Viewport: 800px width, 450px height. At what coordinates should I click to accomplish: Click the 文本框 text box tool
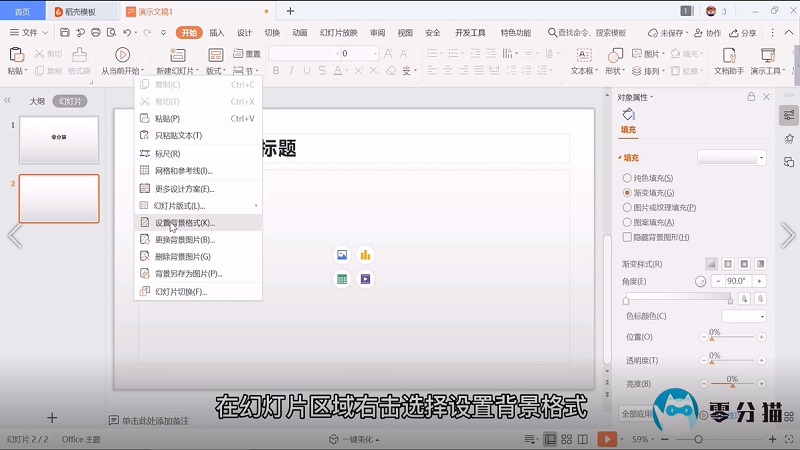coord(583,55)
